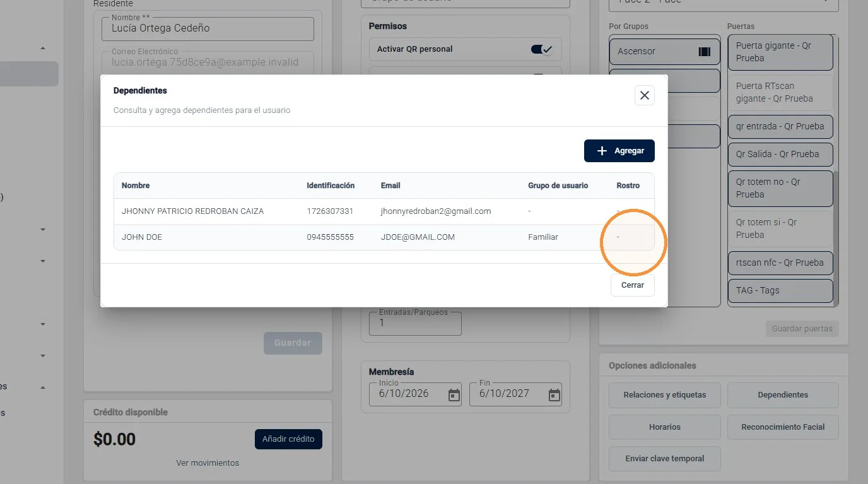The image size is (868, 484).
Task: Click the Cerrar button in the dialog
Action: [633, 285]
